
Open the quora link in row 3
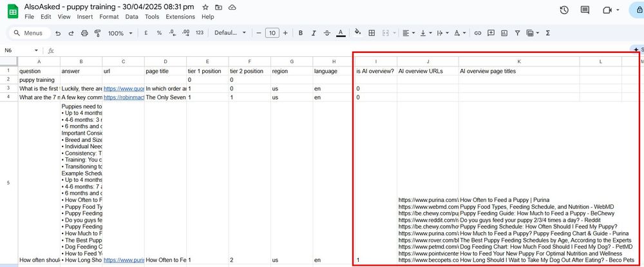coord(124,88)
